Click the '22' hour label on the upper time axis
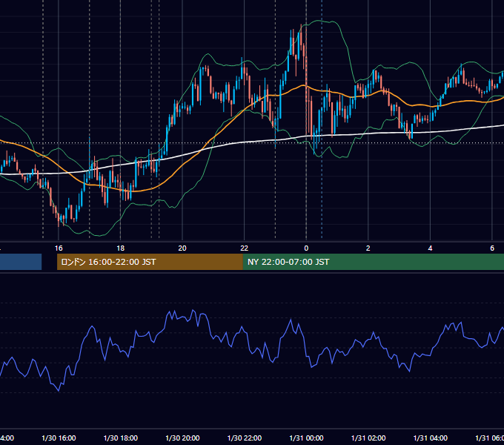Screen dimensions: 504x445 pos(245,248)
